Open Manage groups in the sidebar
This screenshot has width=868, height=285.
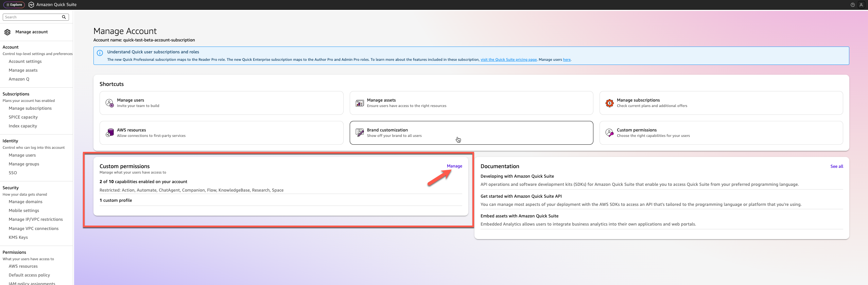24,164
